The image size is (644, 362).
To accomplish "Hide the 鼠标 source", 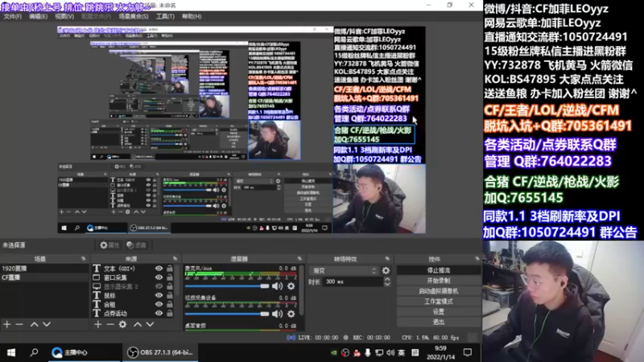I will pos(159,295).
